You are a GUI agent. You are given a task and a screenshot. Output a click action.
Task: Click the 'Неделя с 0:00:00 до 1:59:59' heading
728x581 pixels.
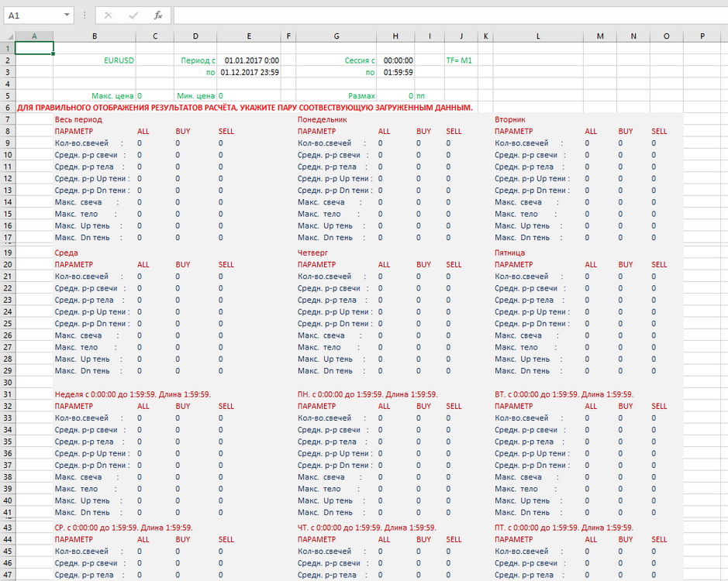(133, 394)
